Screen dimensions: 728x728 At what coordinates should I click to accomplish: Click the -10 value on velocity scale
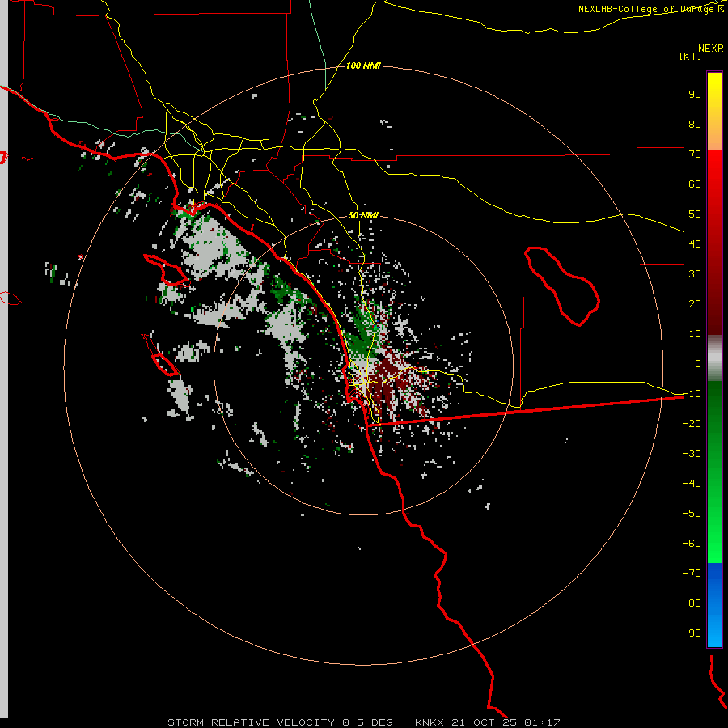point(692,394)
